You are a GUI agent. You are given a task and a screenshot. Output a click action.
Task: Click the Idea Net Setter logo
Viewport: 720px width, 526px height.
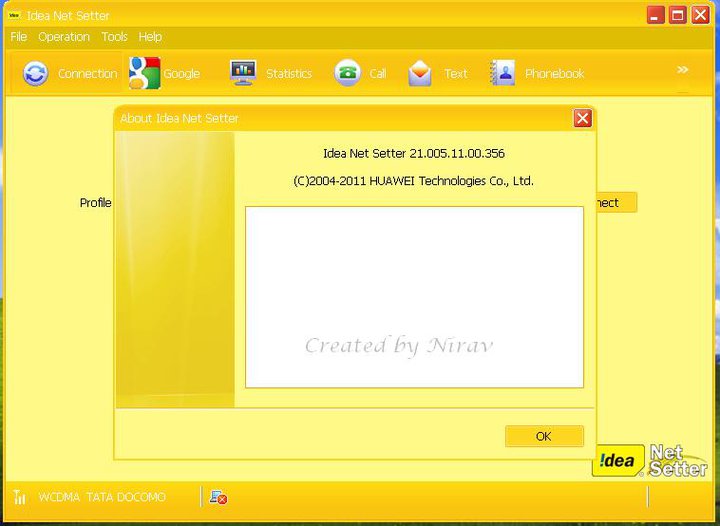coord(651,460)
